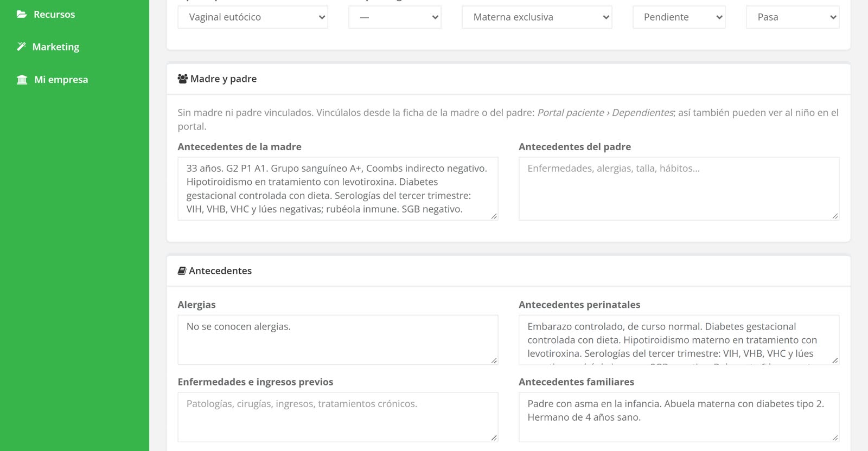This screenshot has width=868, height=451.
Task: Click into Enfermedades e ingresos previos textarea
Action: (338, 417)
